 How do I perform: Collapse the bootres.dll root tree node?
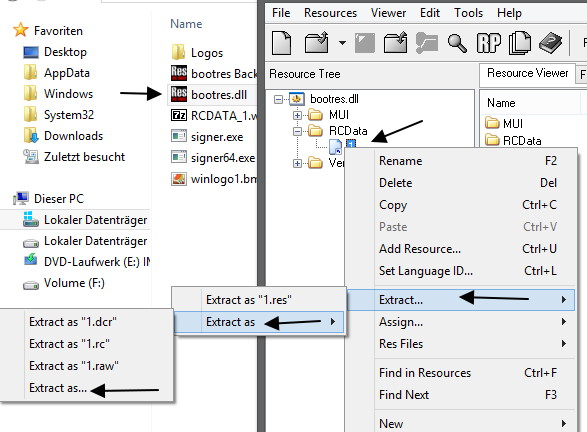point(278,100)
